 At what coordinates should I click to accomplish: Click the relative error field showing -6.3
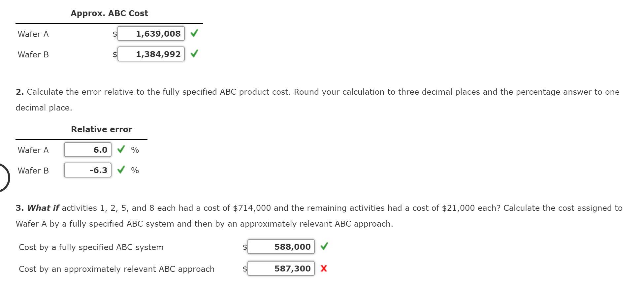(87, 170)
